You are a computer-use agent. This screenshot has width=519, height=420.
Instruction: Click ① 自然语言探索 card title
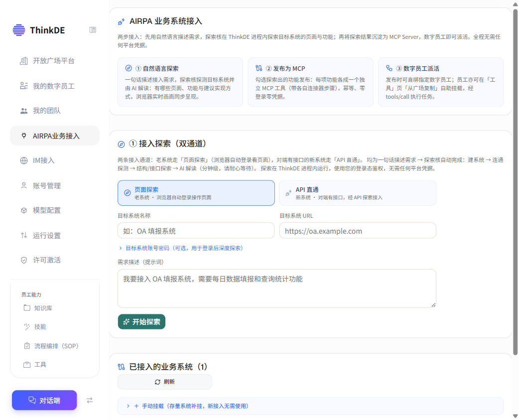click(x=157, y=69)
